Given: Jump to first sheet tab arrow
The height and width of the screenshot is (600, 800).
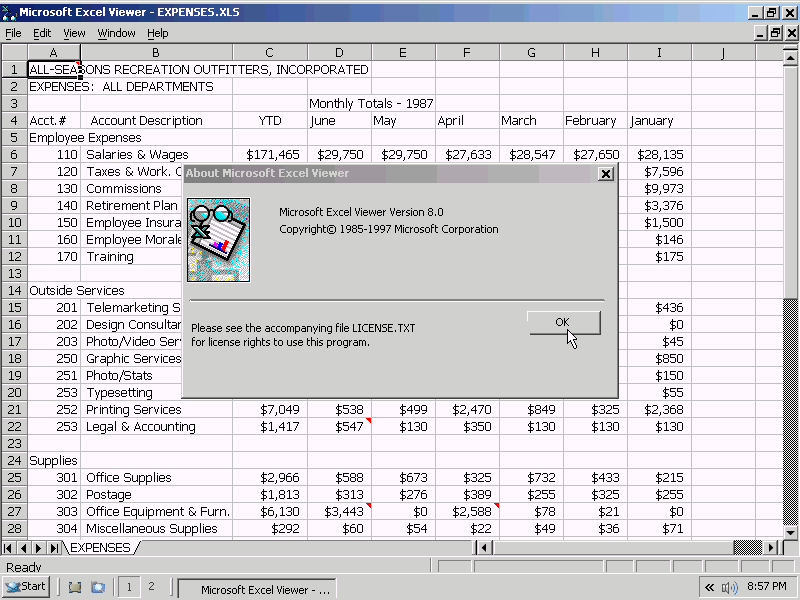Looking at the screenshot, I should 8,548.
